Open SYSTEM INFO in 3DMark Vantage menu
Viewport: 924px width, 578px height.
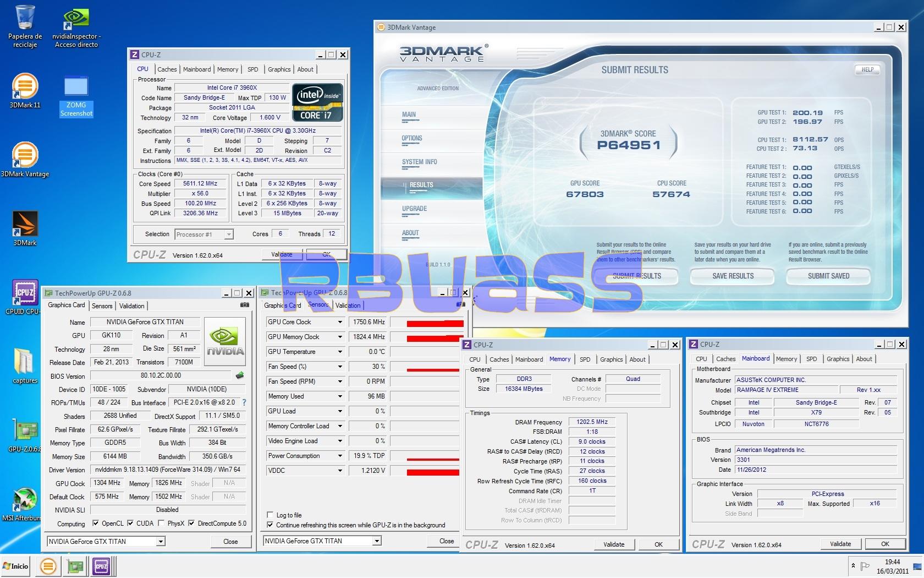[x=420, y=162]
